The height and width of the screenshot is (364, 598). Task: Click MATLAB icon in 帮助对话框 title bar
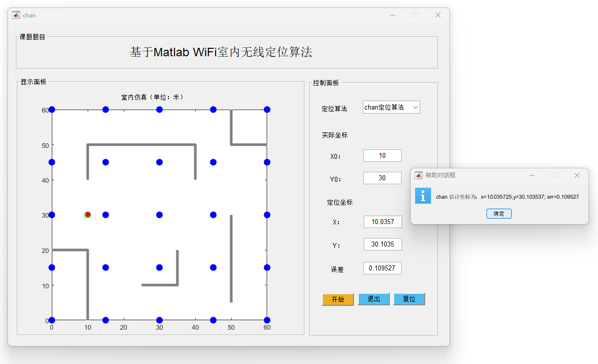(419, 175)
